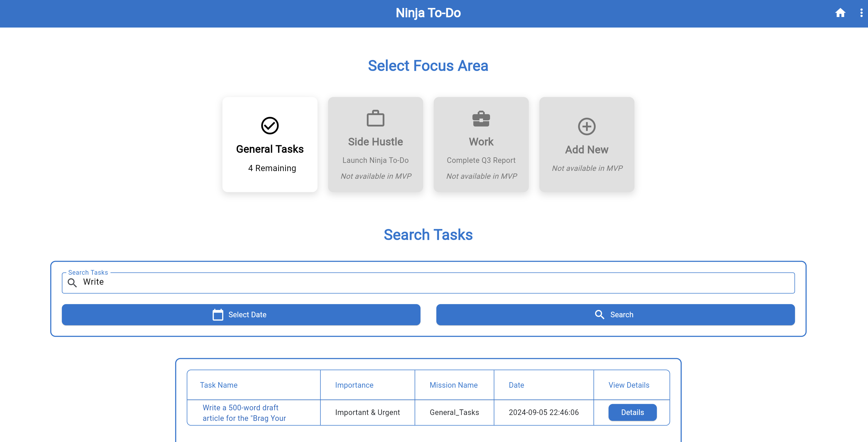Open the three-dot overflow menu

pyautogui.click(x=861, y=13)
